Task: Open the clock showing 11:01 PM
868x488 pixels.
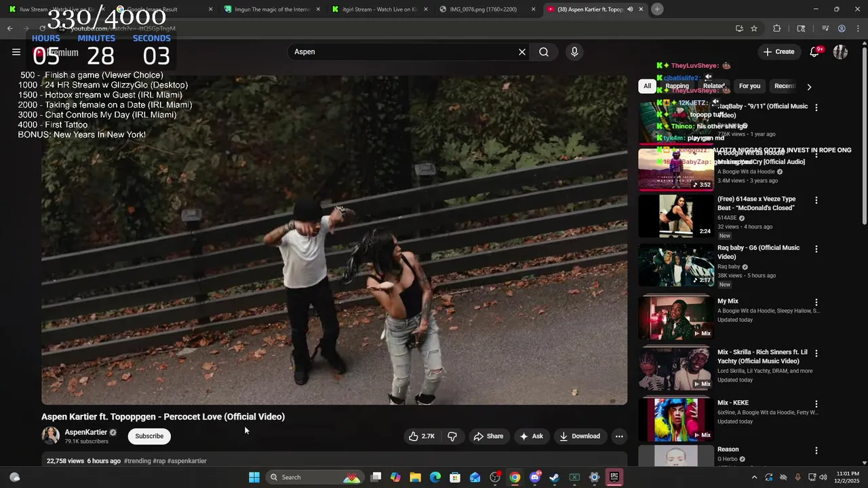Action: pos(848,477)
